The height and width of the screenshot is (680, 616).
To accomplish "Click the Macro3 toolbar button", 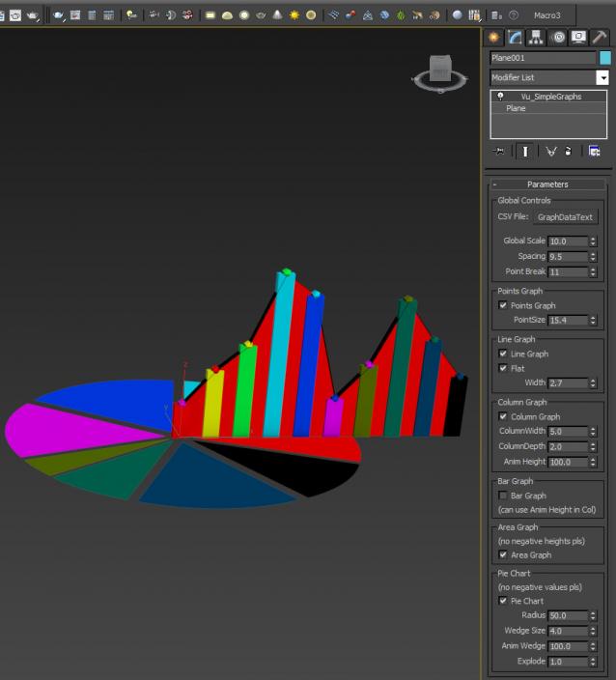I will pos(549,15).
